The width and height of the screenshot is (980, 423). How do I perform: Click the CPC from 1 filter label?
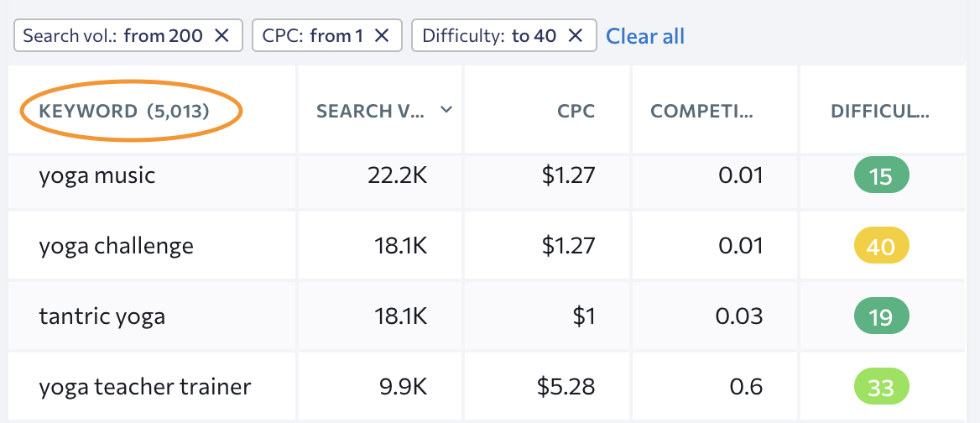tap(310, 35)
